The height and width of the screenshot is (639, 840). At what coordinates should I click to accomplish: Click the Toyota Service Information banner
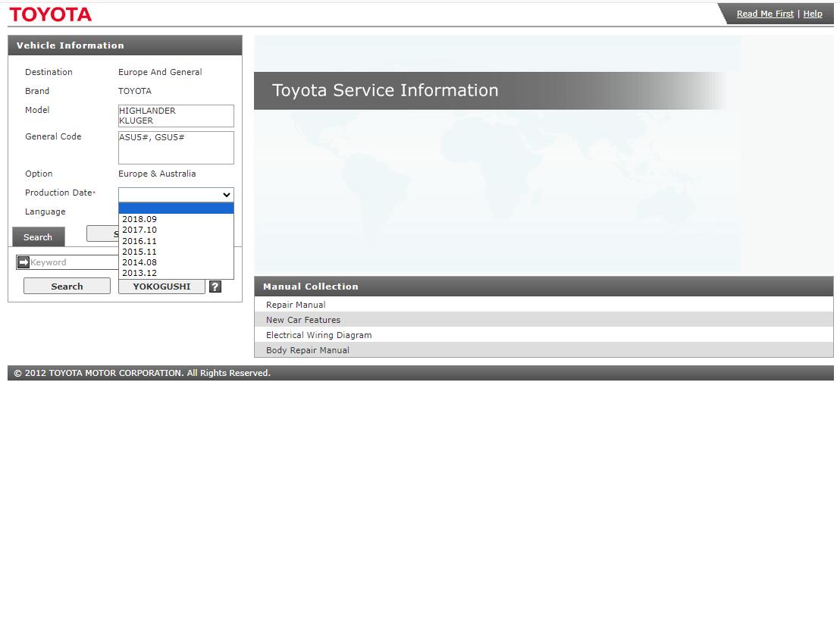[491, 90]
